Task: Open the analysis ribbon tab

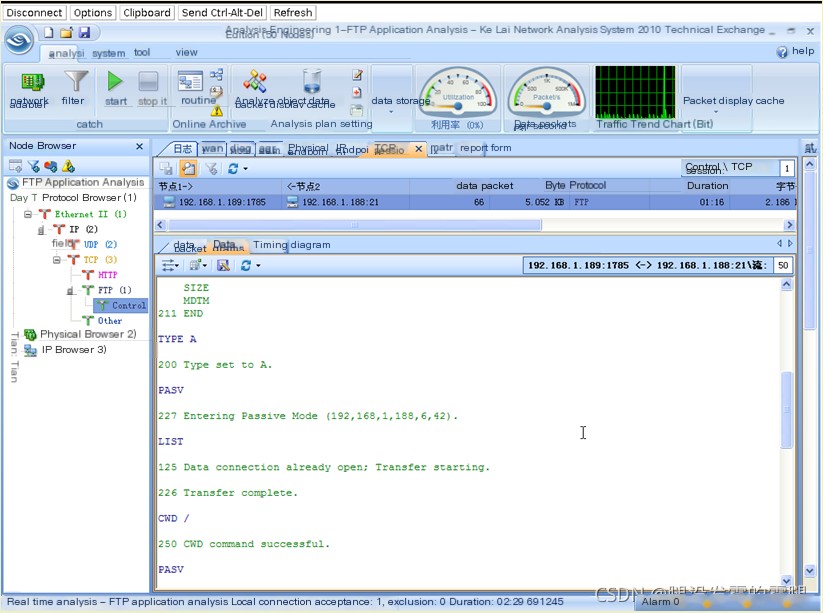Action: click(x=66, y=53)
